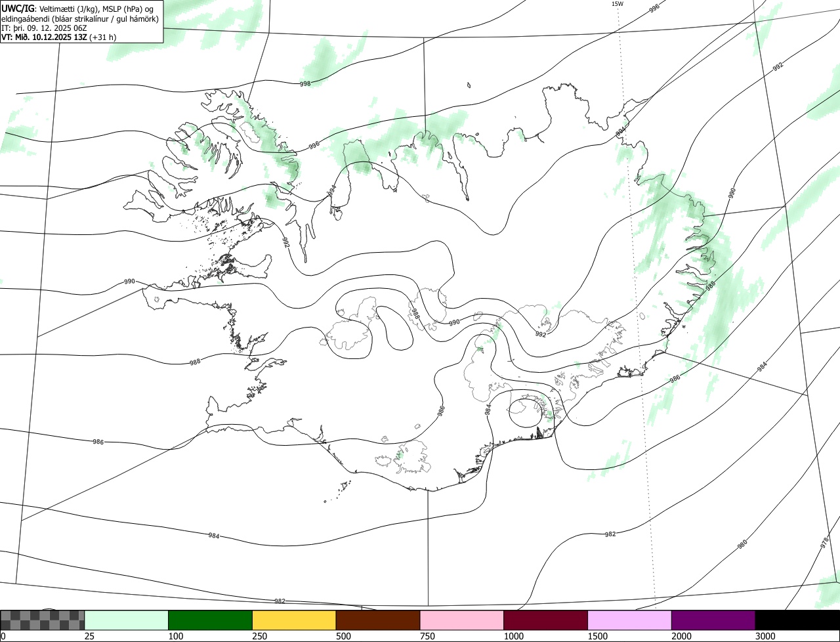Select the dark green 100–250 legend swatch

pyautogui.click(x=211, y=620)
